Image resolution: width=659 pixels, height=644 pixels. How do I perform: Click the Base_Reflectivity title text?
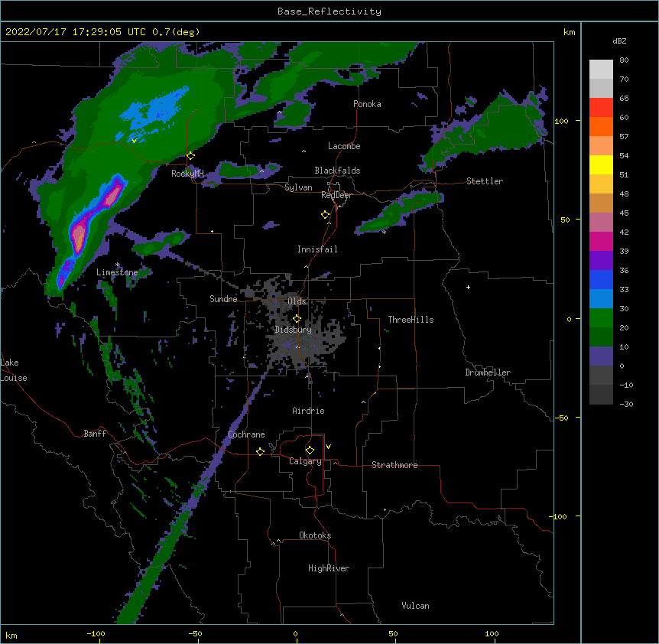[329, 11]
